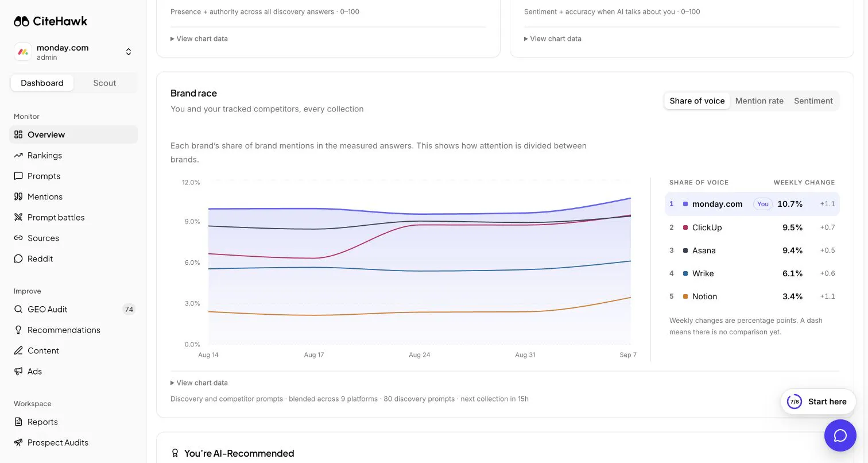The image size is (868, 463).
Task: Open the Overview page
Action: [73, 134]
